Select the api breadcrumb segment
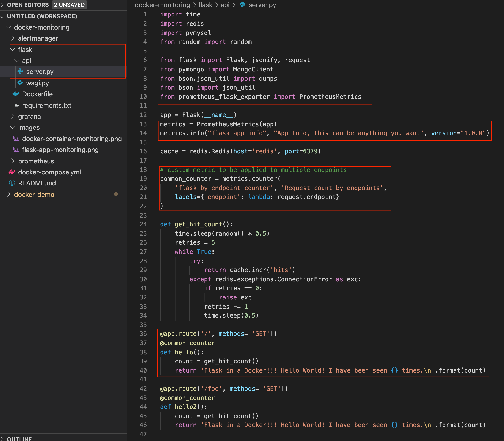The image size is (504, 441). (225, 5)
